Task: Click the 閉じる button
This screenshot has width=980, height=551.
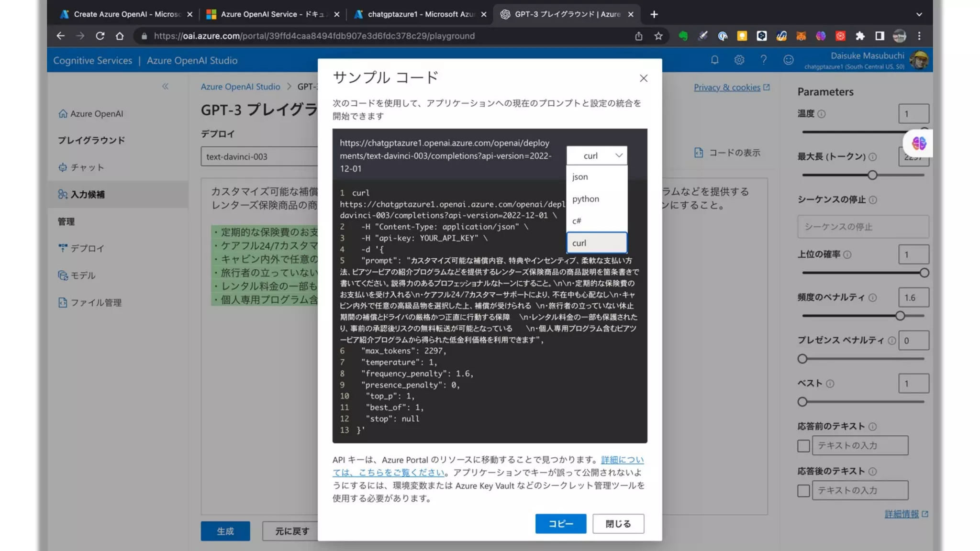Action: click(618, 524)
